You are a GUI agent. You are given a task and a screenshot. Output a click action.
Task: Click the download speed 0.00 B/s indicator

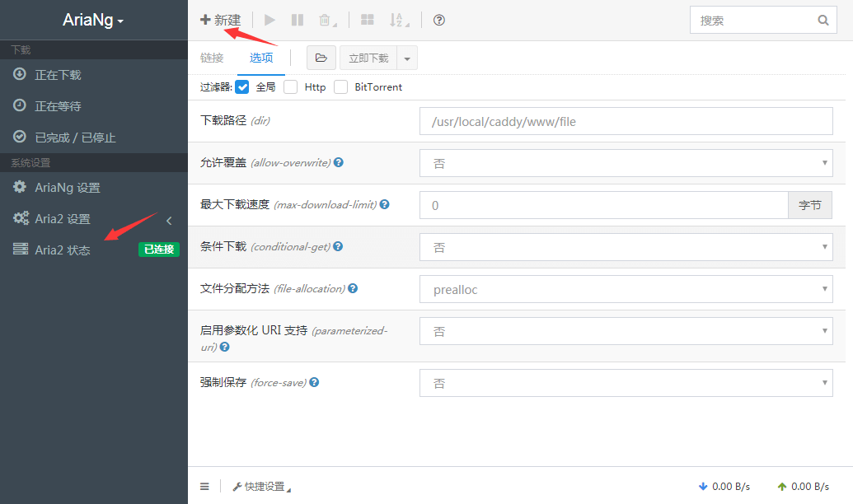tap(724, 487)
